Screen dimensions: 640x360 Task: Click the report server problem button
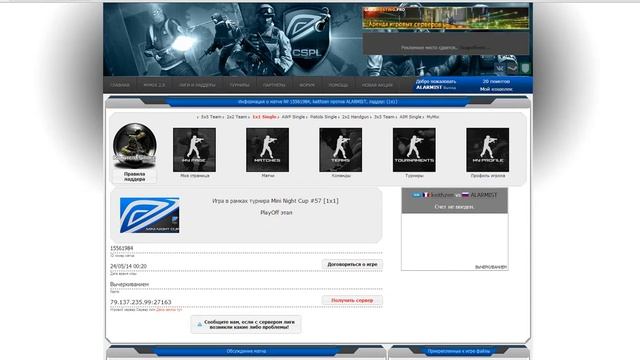click(x=246, y=324)
